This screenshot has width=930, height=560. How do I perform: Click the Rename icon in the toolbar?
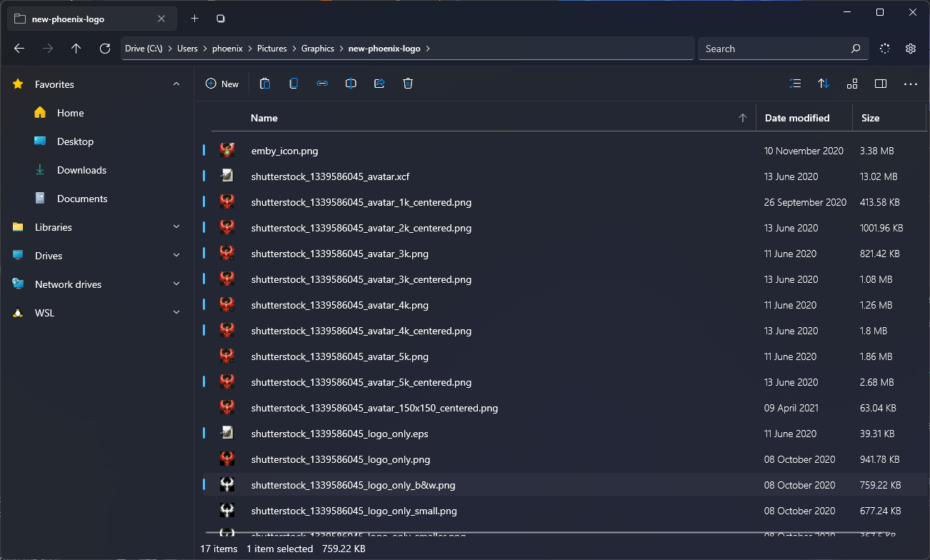351,84
